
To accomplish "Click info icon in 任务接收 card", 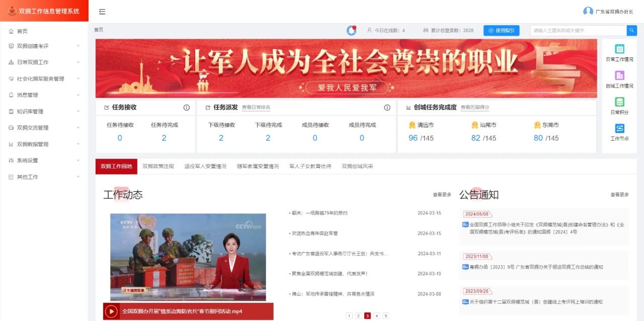I will click(x=187, y=108).
